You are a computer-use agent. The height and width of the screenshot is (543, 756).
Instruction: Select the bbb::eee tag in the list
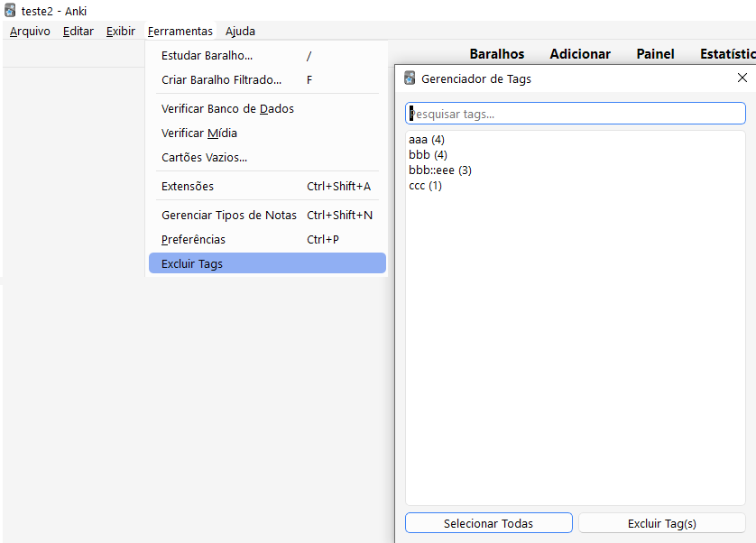[x=440, y=170]
